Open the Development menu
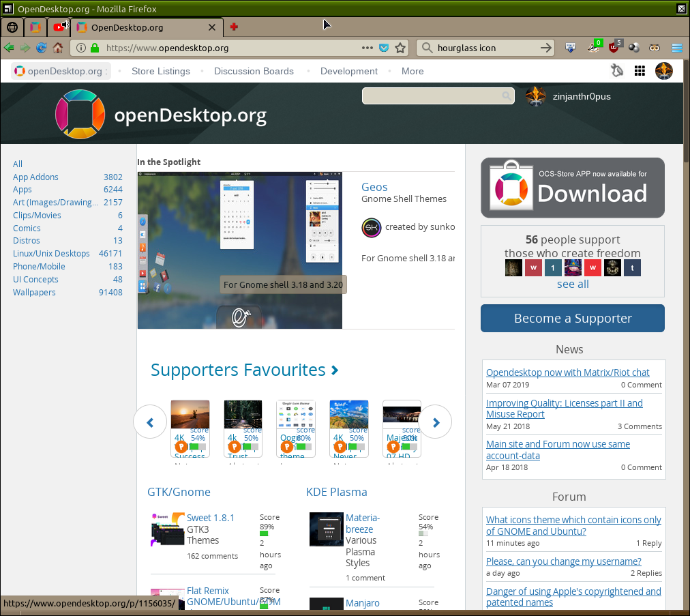The image size is (690, 616). (348, 71)
